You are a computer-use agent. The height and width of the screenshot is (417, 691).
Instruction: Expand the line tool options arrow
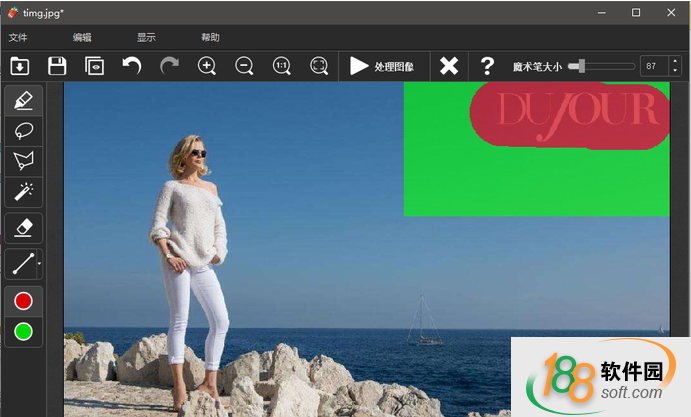coord(39,265)
